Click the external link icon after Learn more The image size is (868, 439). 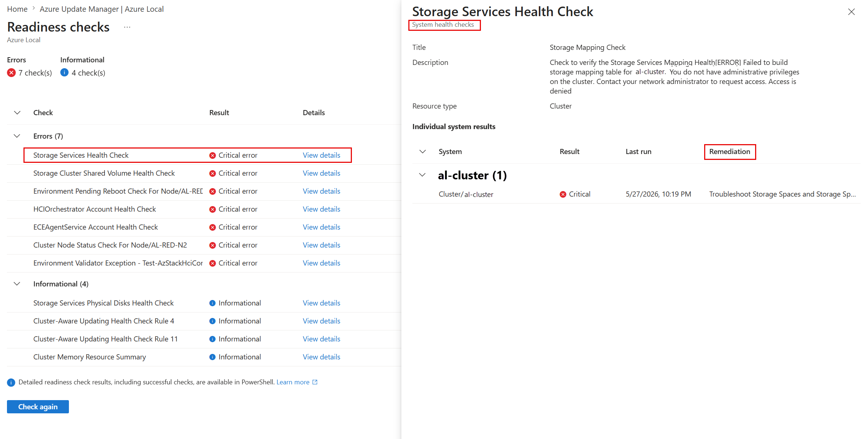coord(315,382)
